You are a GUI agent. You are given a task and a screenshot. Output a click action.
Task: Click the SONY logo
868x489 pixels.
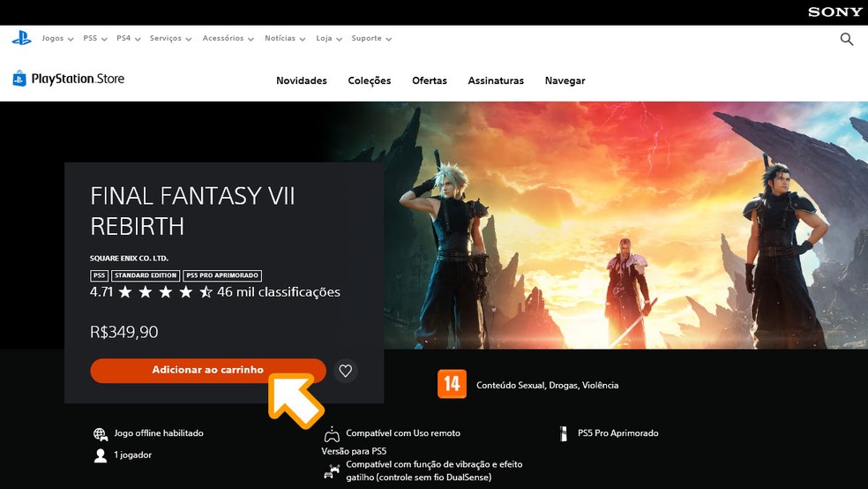pos(834,12)
